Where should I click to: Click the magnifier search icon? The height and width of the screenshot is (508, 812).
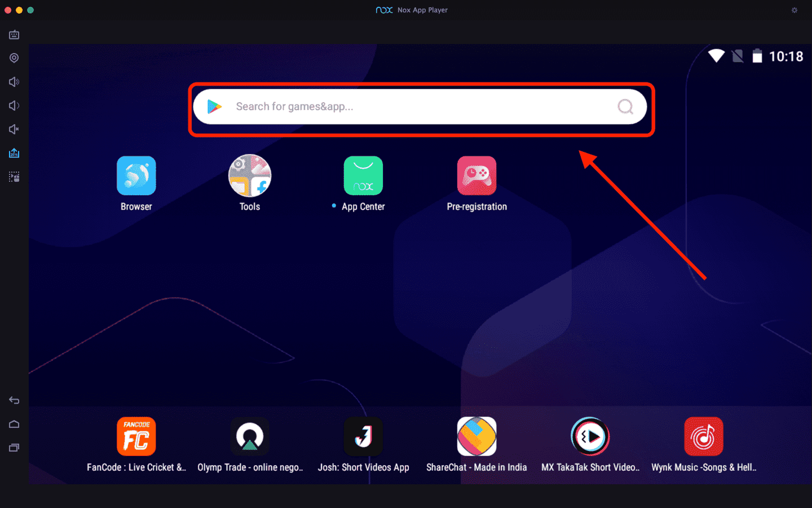(625, 107)
